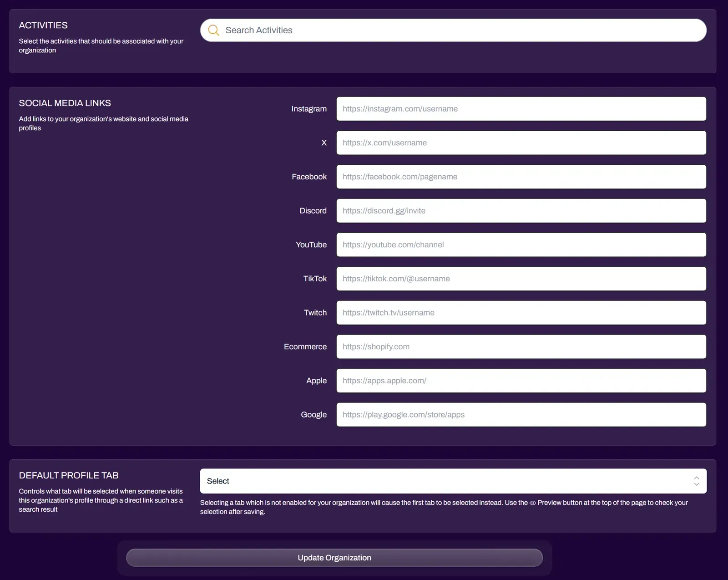This screenshot has height=580, width=728.
Task: Click the Apple app store URL field
Action: (521, 381)
